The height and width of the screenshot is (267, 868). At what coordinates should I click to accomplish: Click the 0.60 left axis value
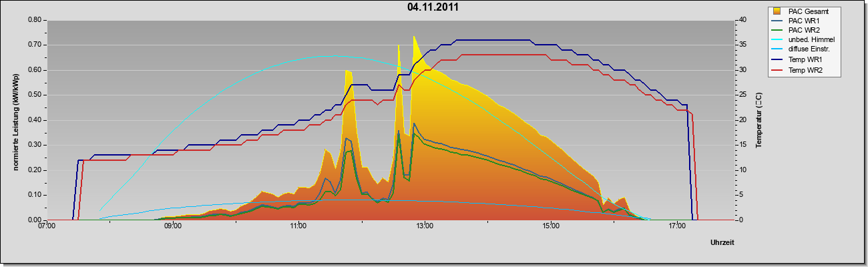35,70
